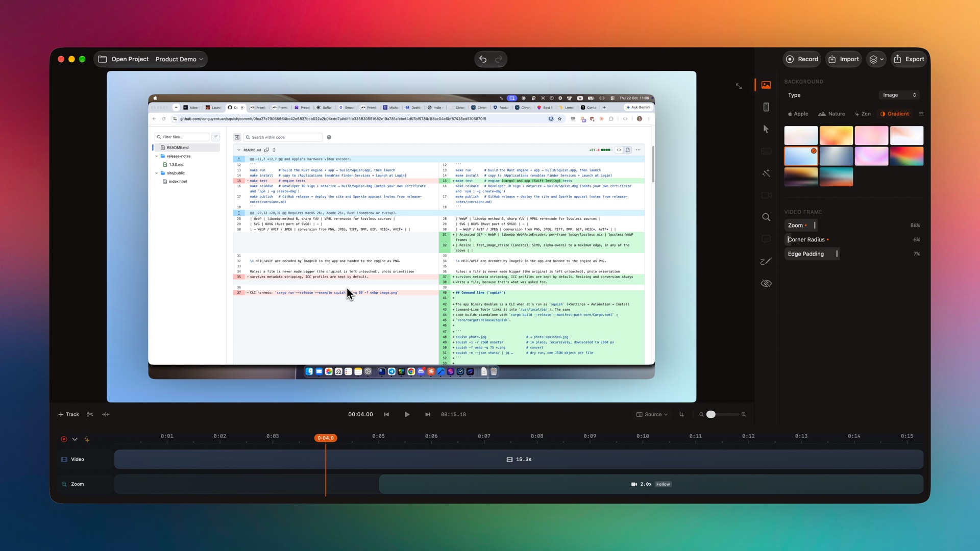Open the keyboard shortcuts panel icon
Screen dimensions: 980x551
pyautogui.click(x=766, y=151)
